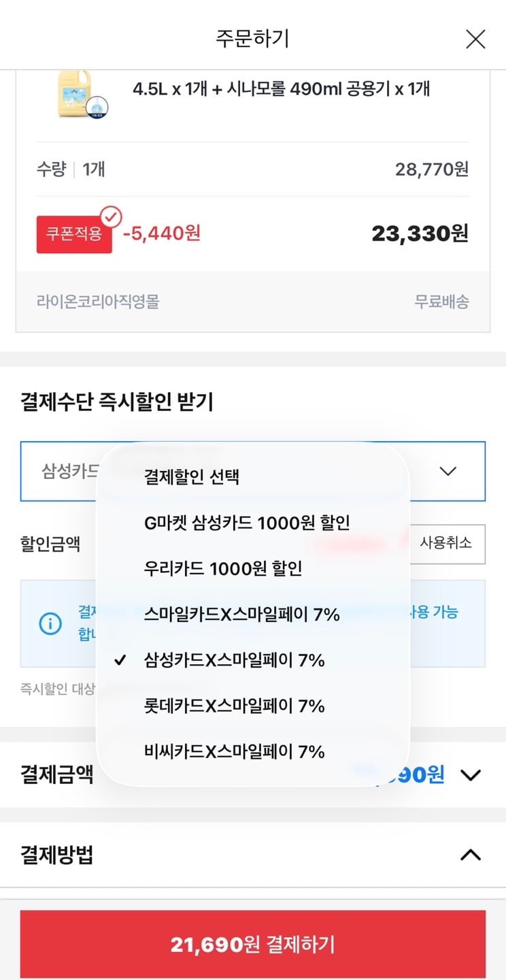Select 결제할인 선택 option
The image size is (506, 980).
point(191,476)
